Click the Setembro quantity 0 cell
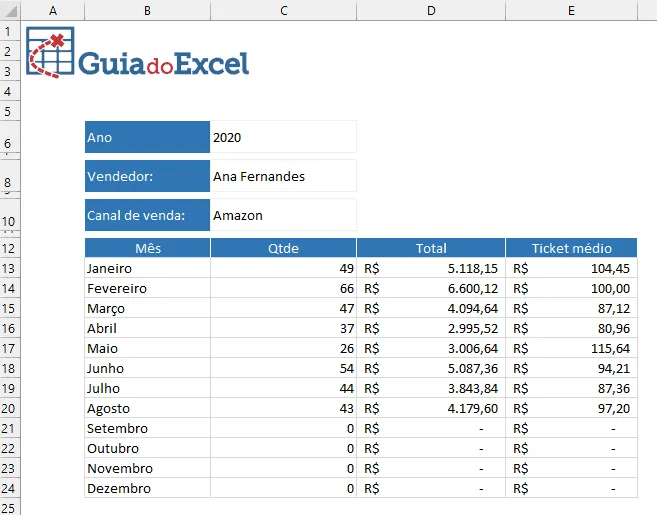The height and width of the screenshot is (515, 657). [x=284, y=428]
